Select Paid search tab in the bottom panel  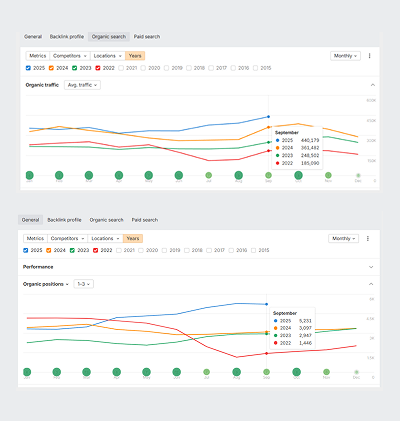pyautogui.click(x=145, y=220)
